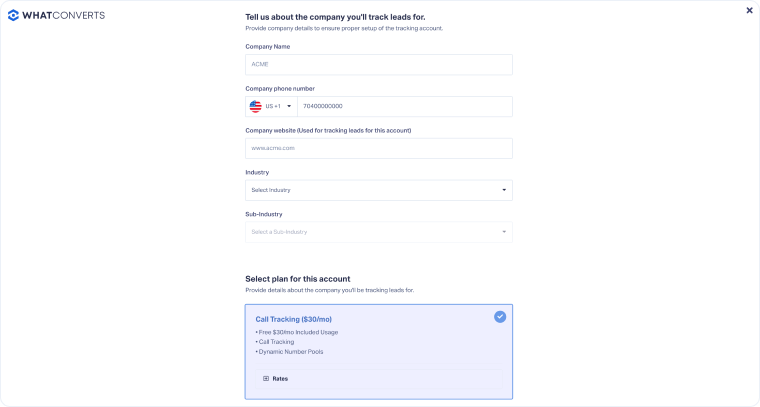Click the Company phone number label
Screen dimensions: 760x407
click(280, 89)
